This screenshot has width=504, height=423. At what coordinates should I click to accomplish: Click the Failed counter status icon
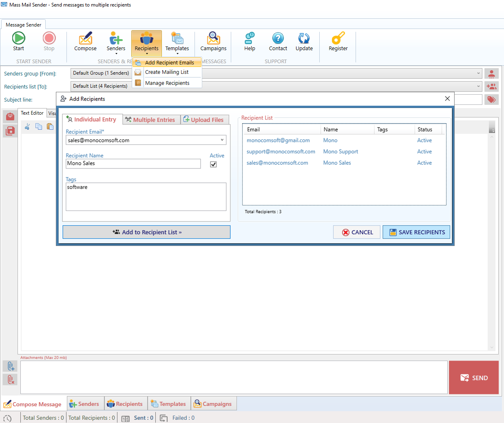tap(164, 419)
